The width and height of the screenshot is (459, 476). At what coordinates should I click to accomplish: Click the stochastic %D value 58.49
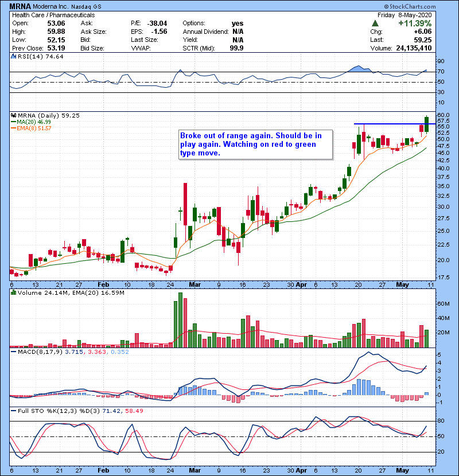(x=134, y=411)
